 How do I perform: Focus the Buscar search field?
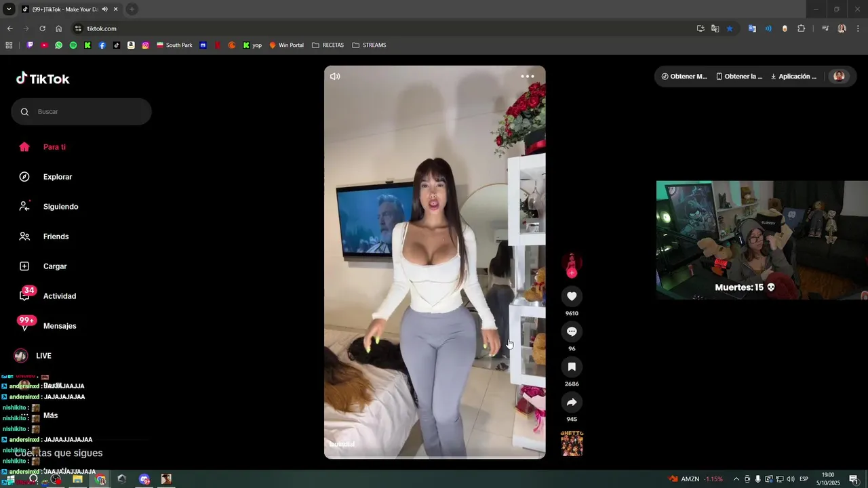point(81,111)
